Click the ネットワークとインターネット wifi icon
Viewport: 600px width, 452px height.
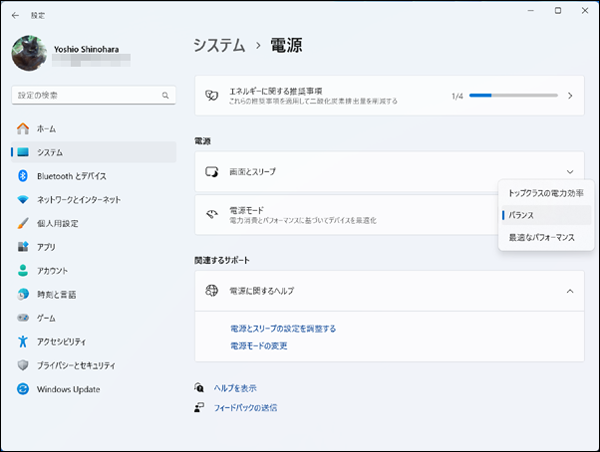[22, 199]
